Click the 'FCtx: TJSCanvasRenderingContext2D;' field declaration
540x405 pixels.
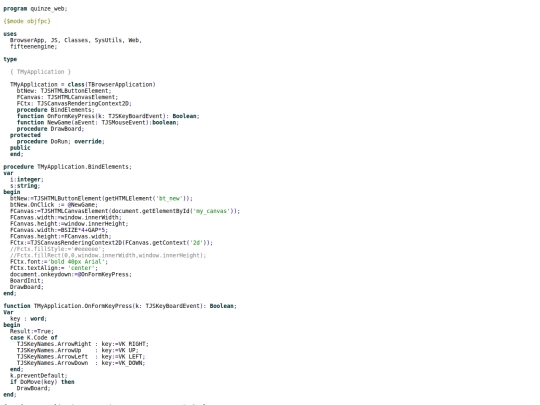point(74,103)
